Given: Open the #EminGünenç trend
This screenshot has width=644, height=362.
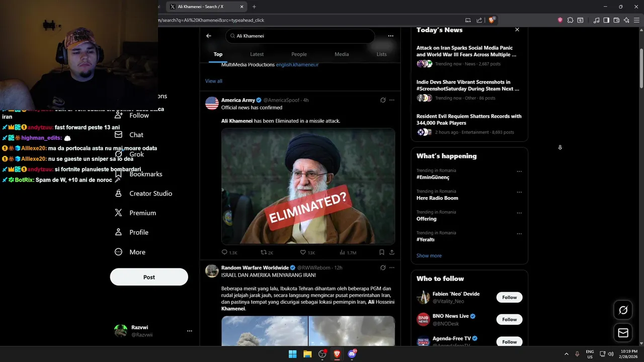Looking at the screenshot, I should 433,177.
